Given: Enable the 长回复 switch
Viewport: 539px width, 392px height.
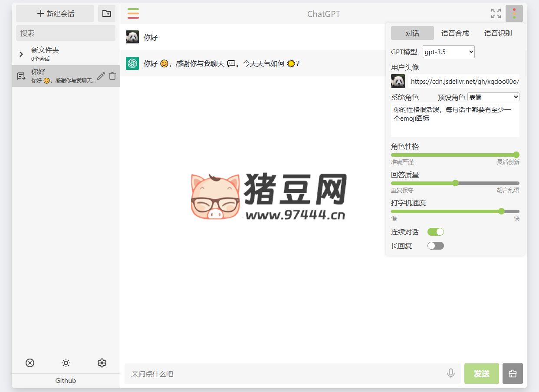Looking at the screenshot, I should pos(436,246).
